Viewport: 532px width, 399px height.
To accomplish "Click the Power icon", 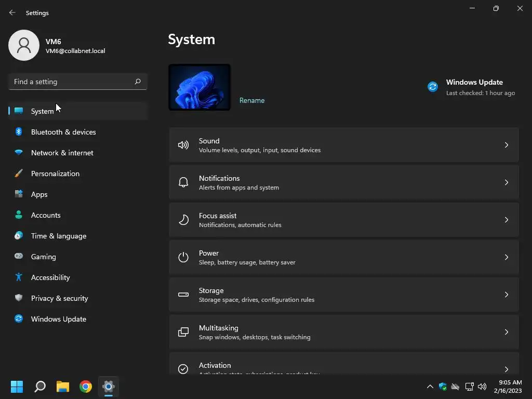I will click(x=183, y=257).
